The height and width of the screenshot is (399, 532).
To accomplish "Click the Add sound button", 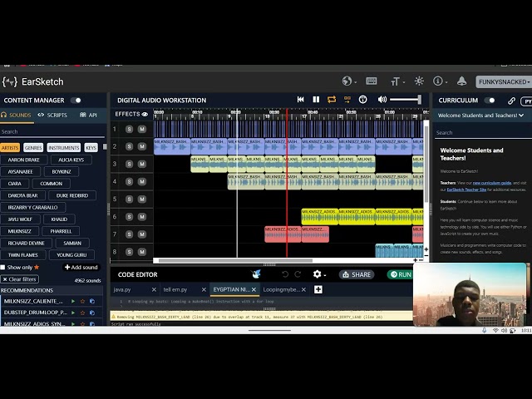I will coord(81,268).
